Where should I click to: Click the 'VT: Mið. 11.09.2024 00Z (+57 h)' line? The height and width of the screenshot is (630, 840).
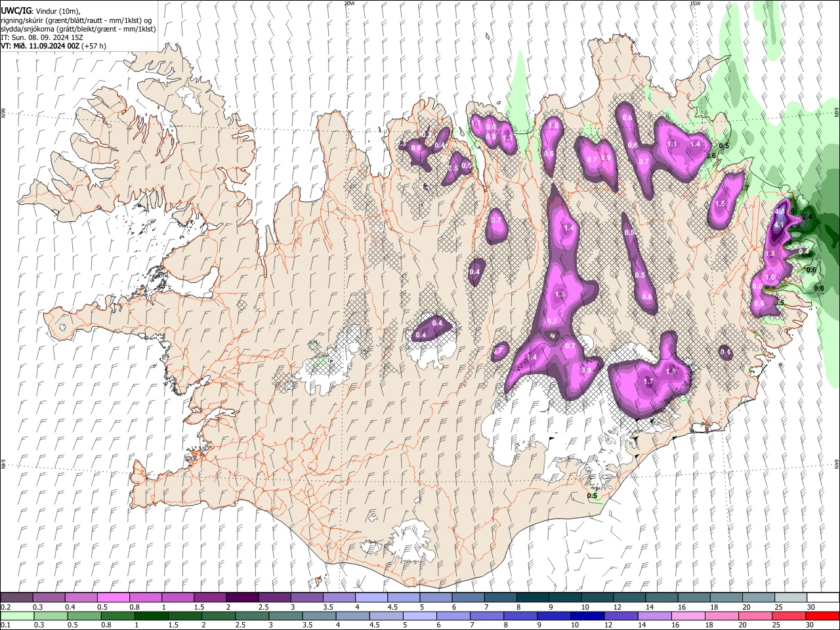(54, 46)
